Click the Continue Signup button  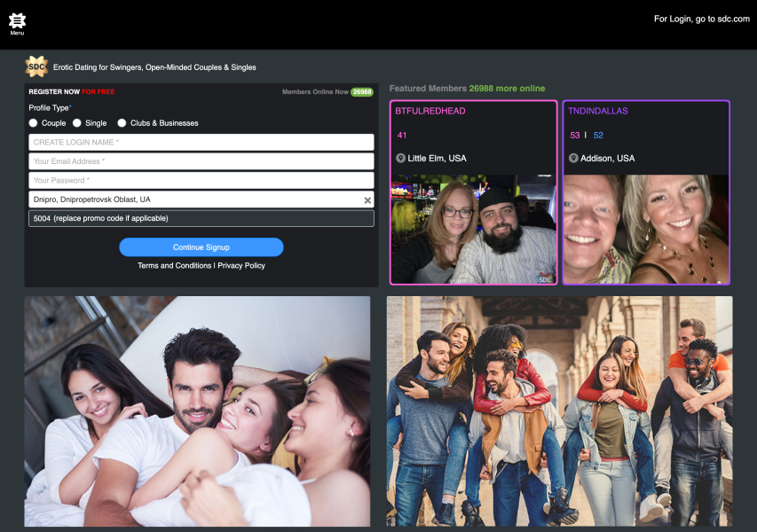pos(201,247)
